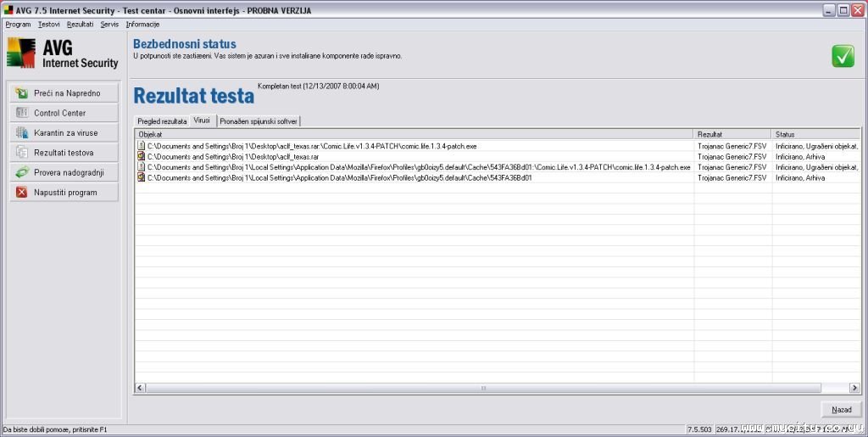Click the green update check icon
This screenshot has width=868, height=437.
click(21, 172)
